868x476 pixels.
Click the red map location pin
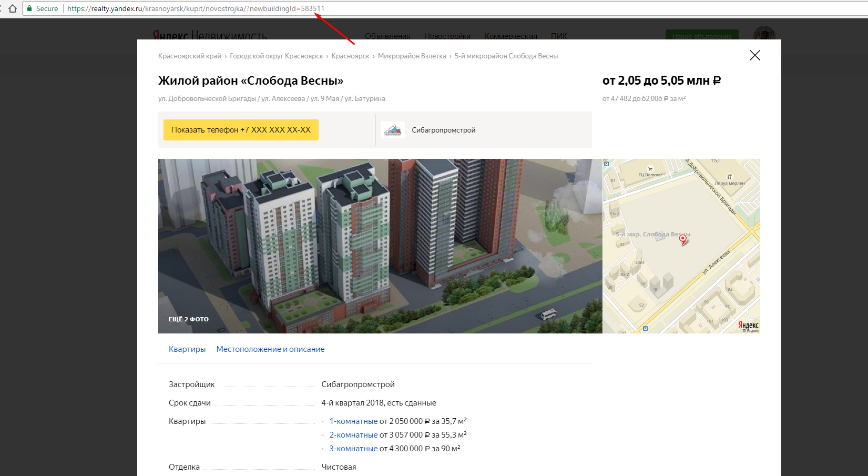(683, 239)
